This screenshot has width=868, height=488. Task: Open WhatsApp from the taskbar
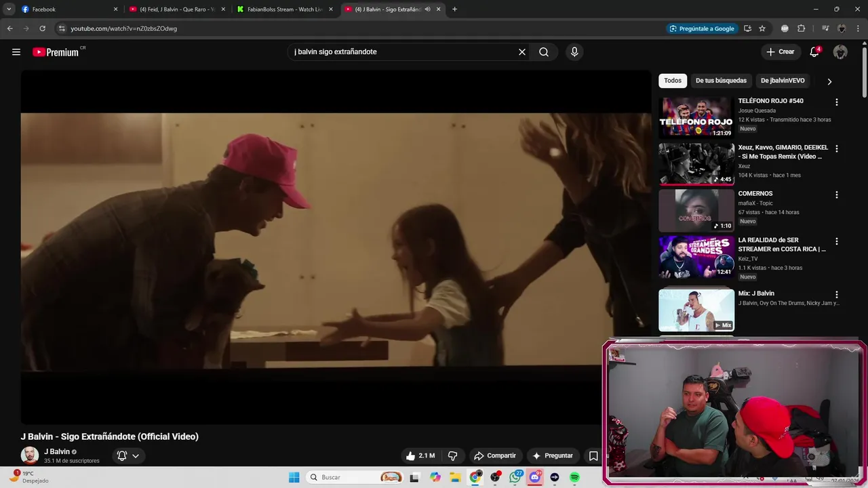(x=515, y=477)
